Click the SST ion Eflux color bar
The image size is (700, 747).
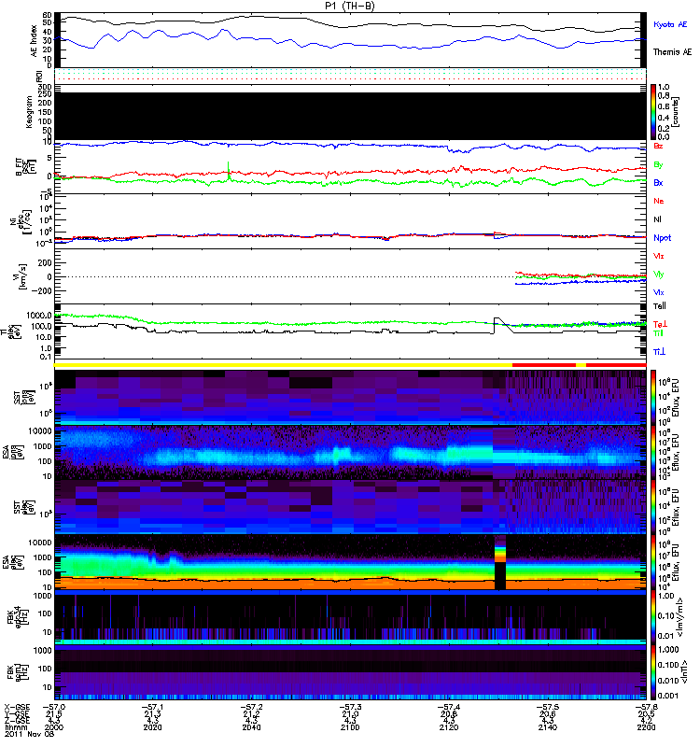653,397
